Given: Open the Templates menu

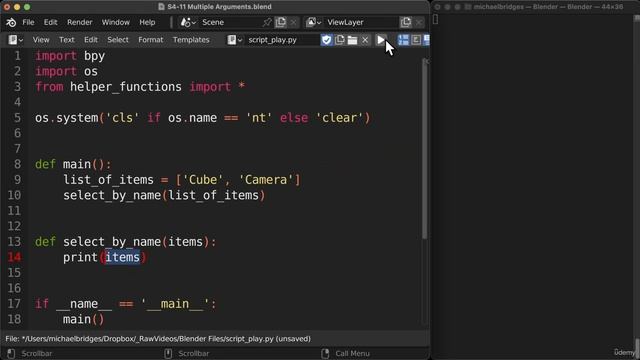Looking at the screenshot, I should click(x=191, y=40).
